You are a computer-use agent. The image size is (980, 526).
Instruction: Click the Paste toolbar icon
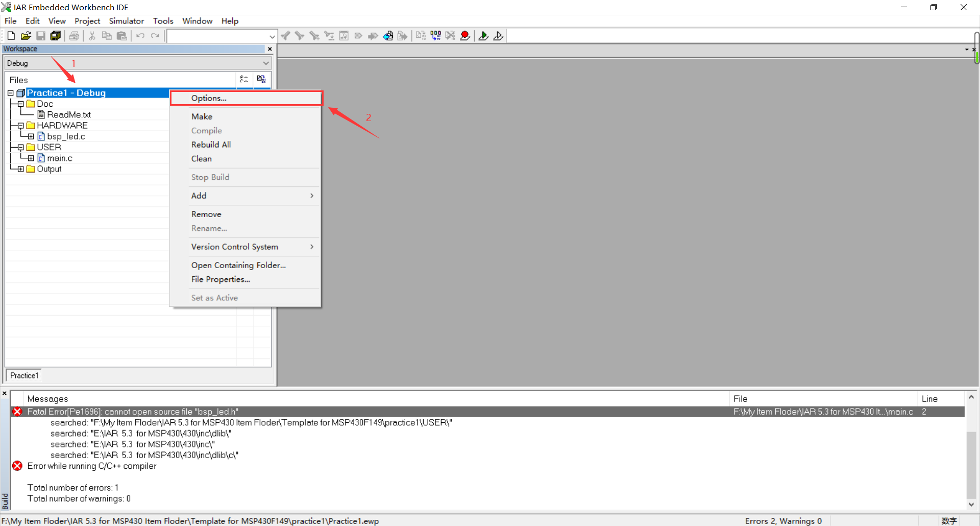click(122, 35)
